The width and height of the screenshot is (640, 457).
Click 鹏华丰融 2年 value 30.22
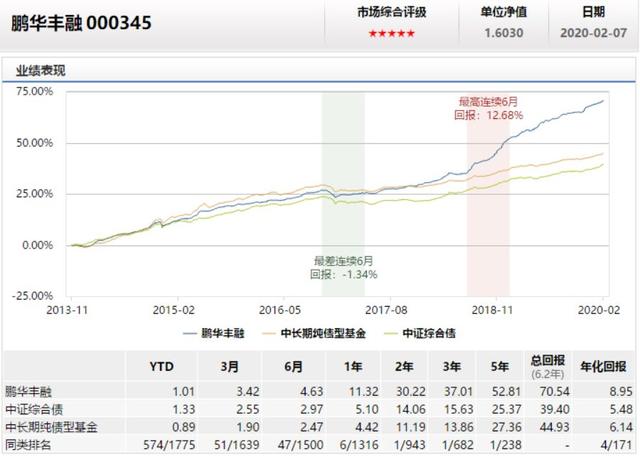[411, 392]
